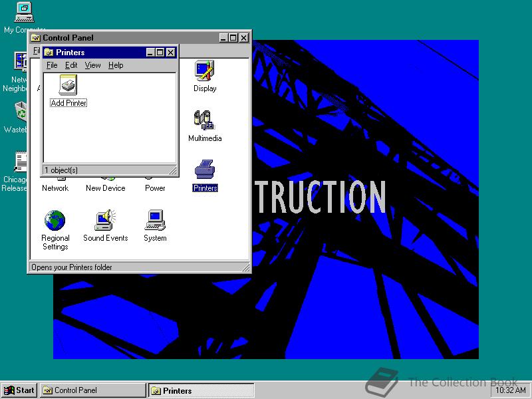The height and width of the screenshot is (399, 532).
Task: Click the Control Panel title bar icon
Action: click(x=36, y=38)
